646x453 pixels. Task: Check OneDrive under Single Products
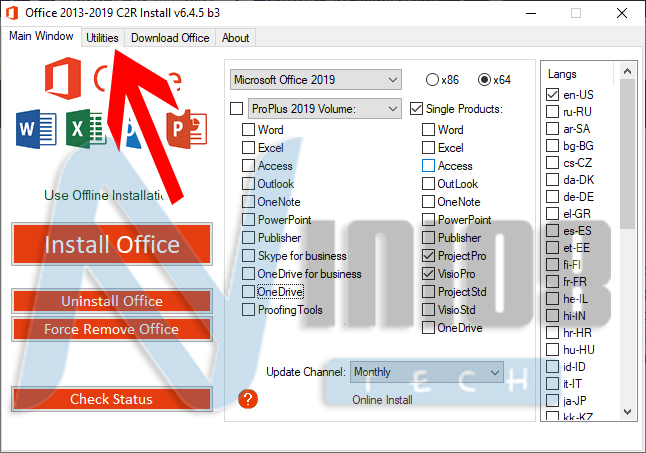[x=428, y=328]
